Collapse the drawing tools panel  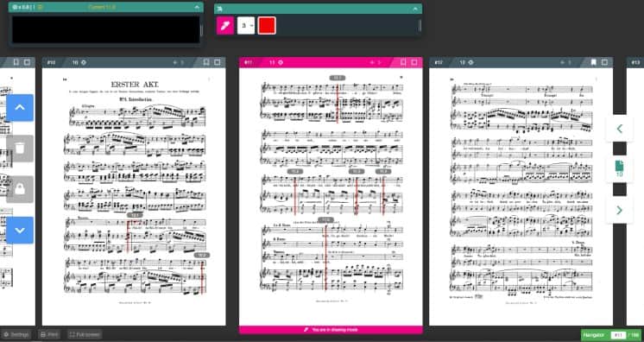point(415,9)
